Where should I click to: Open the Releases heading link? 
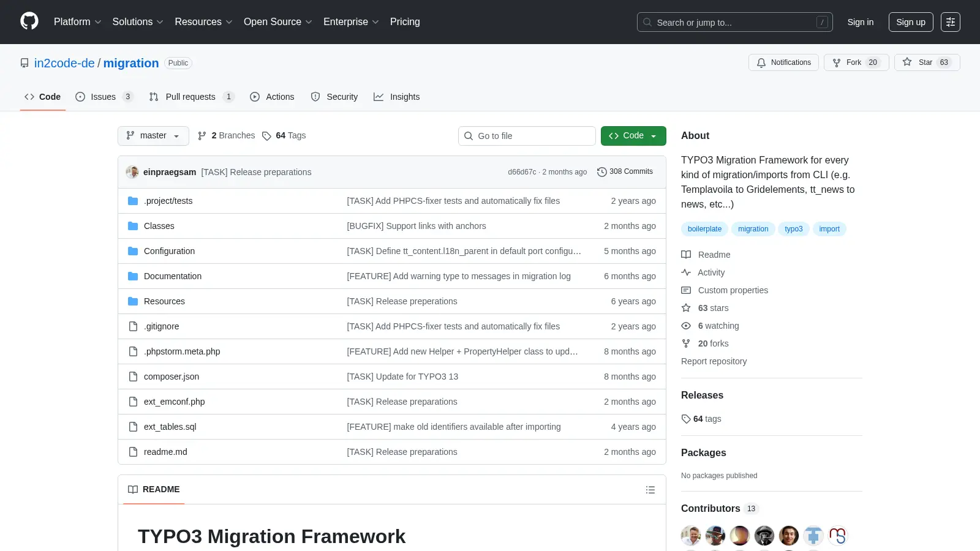702,395
